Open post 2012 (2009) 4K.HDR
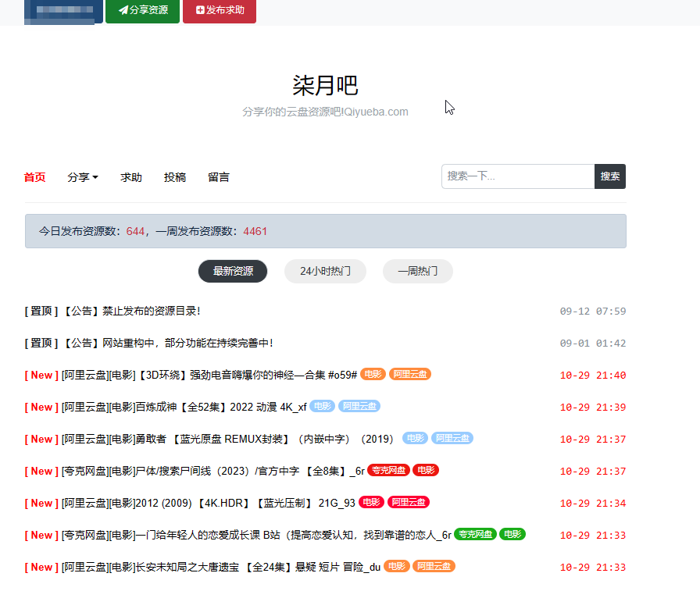The height and width of the screenshot is (591, 700). click(x=208, y=504)
